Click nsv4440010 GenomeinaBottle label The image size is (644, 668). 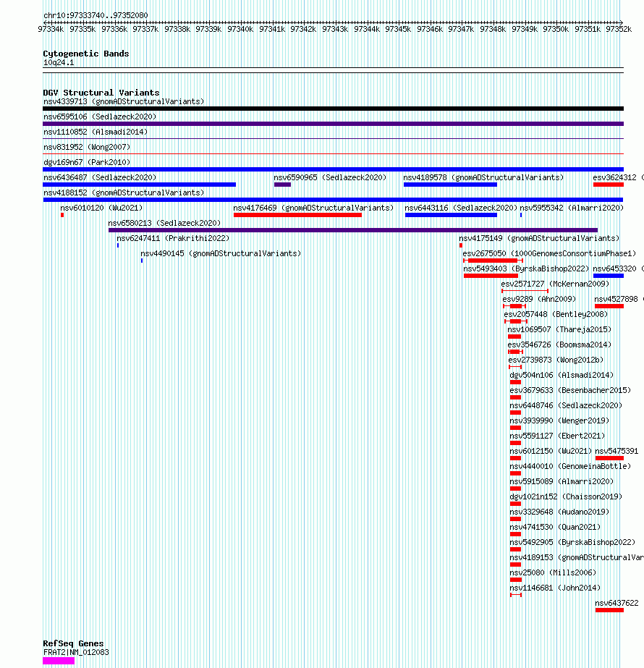click(x=570, y=467)
